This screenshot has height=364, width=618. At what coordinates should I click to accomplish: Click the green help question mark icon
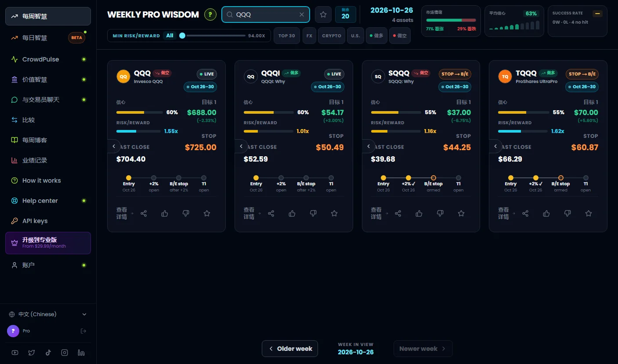pos(210,14)
